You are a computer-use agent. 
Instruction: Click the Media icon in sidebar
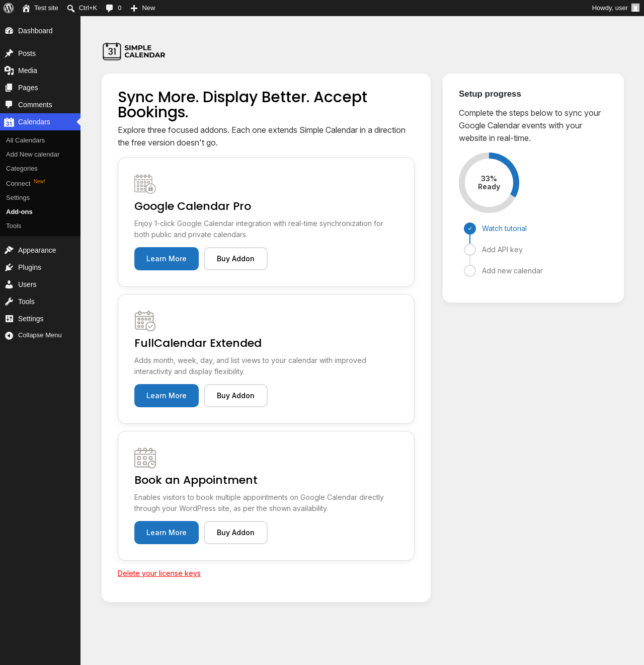[x=9, y=70]
